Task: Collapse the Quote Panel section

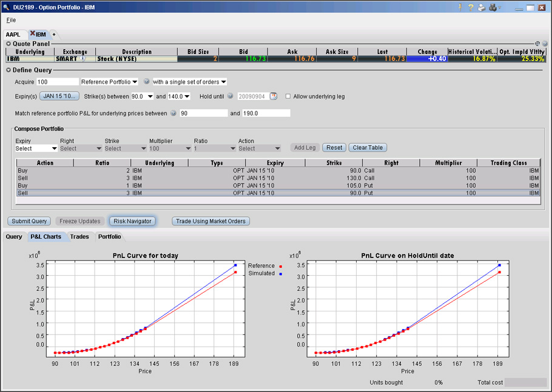Action: point(8,44)
